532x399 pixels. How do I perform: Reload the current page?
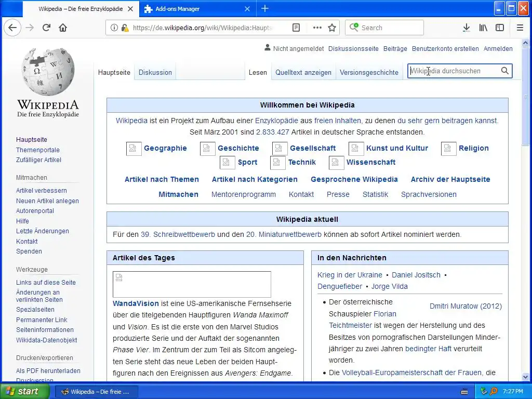46,28
